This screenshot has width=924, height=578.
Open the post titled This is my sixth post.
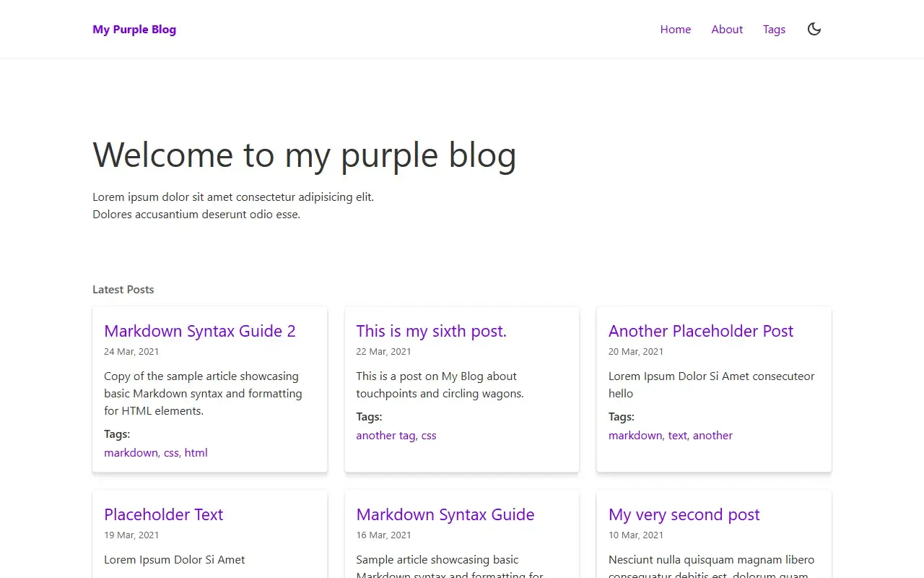click(432, 331)
